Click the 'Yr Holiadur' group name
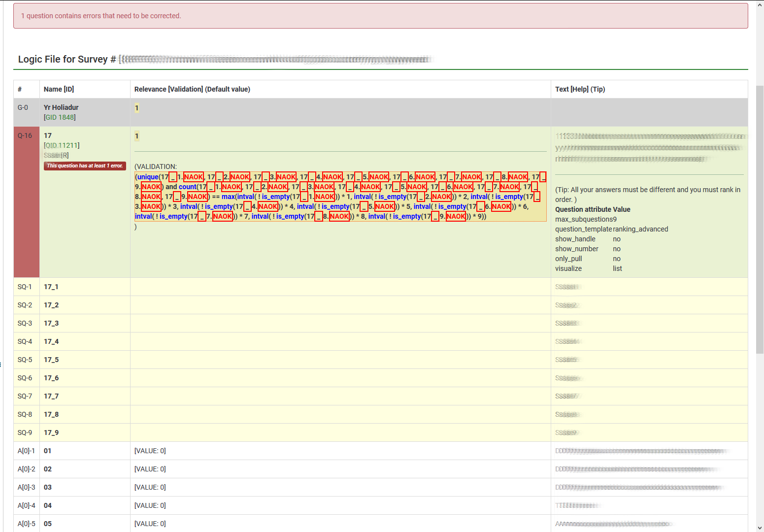This screenshot has width=764, height=532. click(x=61, y=107)
